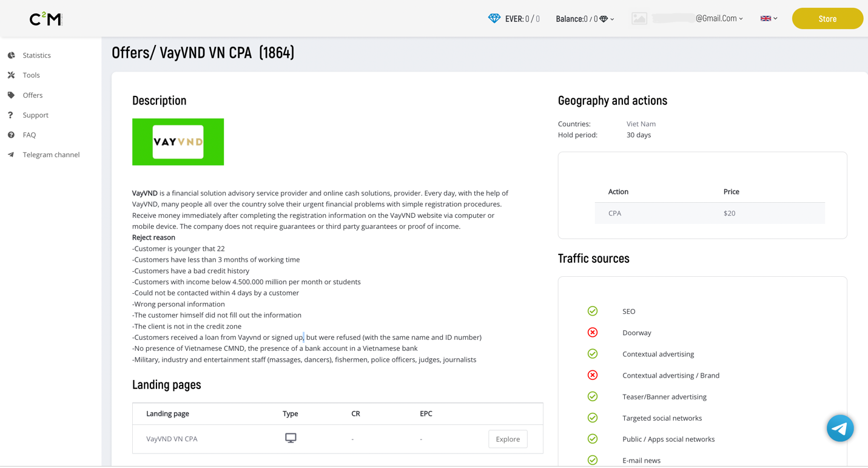Click the Landing page column header
868x468 pixels.
point(167,413)
